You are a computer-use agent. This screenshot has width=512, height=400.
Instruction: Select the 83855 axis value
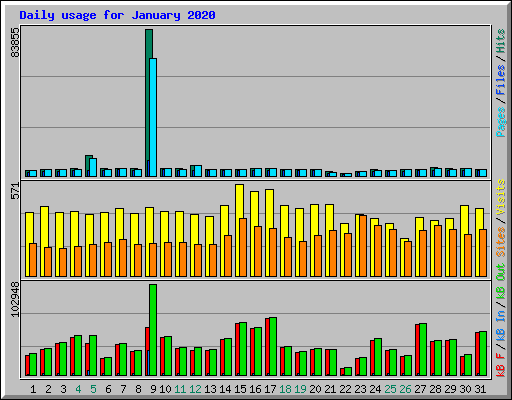pyautogui.click(x=15, y=42)
